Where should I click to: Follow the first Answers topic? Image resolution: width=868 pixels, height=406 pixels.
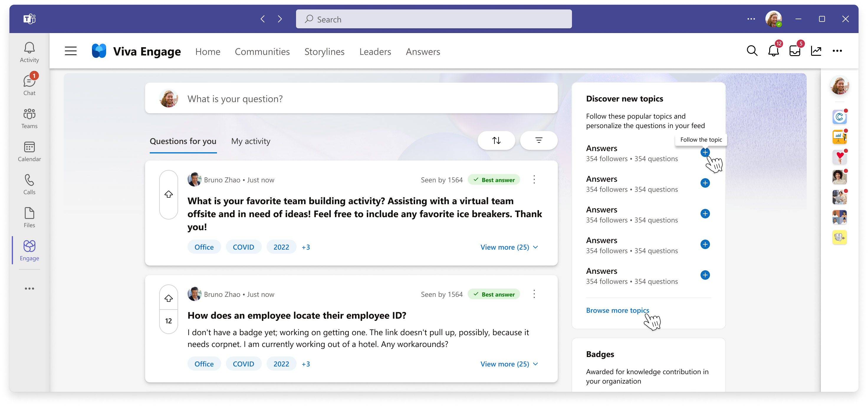706,152
